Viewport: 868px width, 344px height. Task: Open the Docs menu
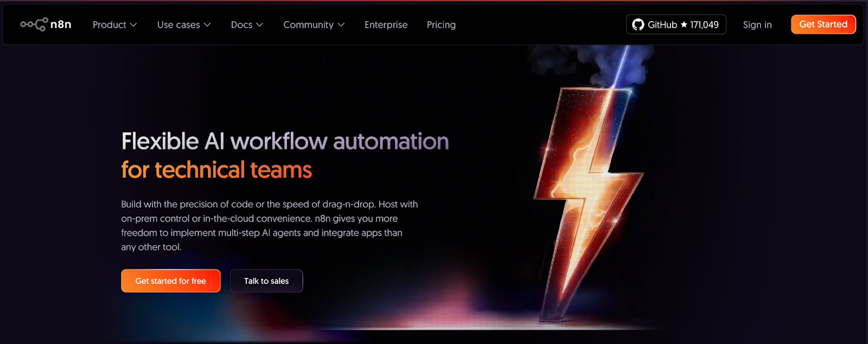click(x=247, y=25)
